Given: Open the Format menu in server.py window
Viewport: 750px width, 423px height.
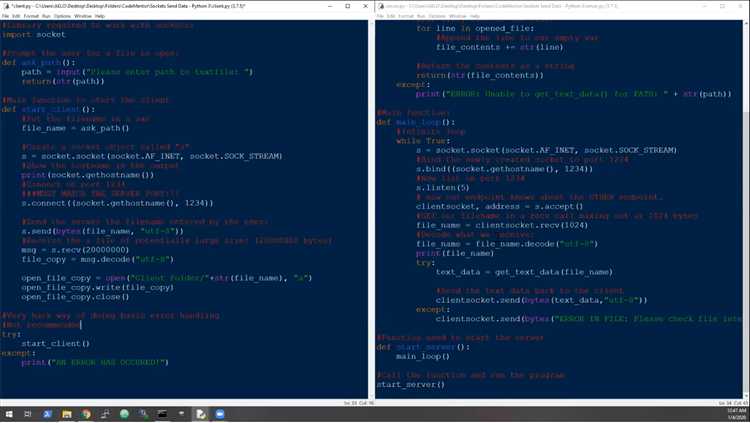Looking at the screenshot, I should (406, 16).
